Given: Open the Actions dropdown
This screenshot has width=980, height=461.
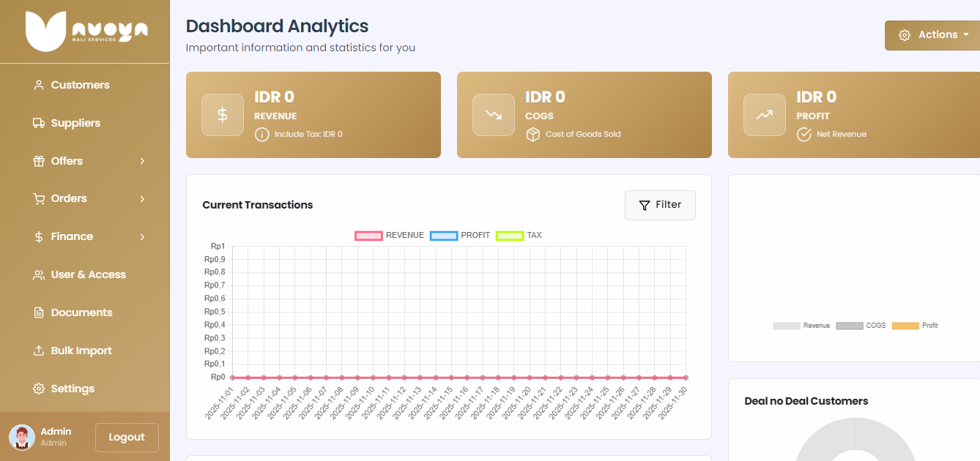Looking at the screenshot, I should [x=932, y=35].
